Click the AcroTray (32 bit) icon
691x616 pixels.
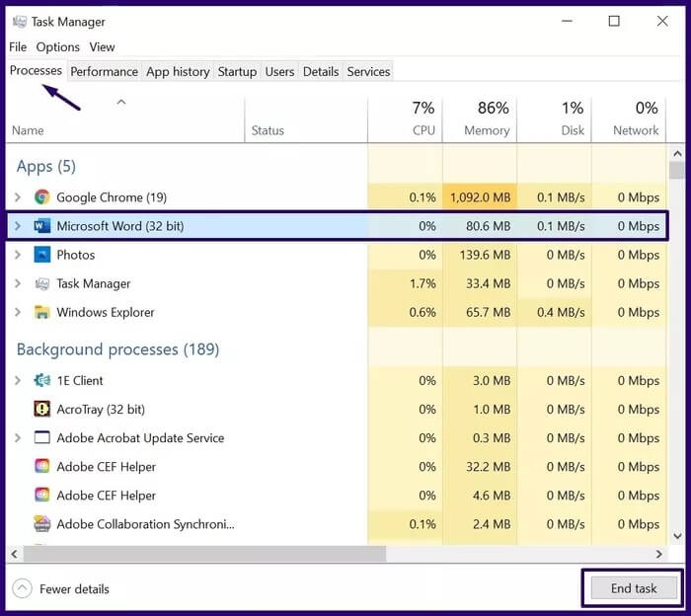click(x=41, y=409)
